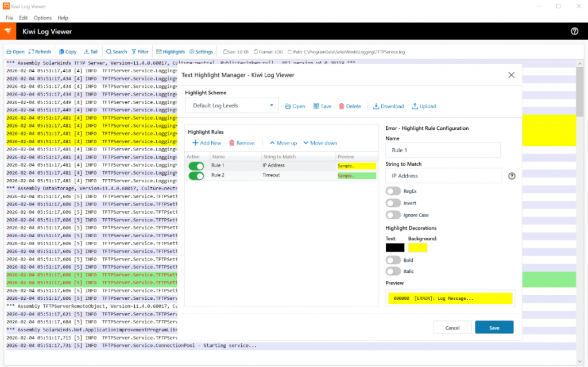Open the Help menu

coord(63,18)
